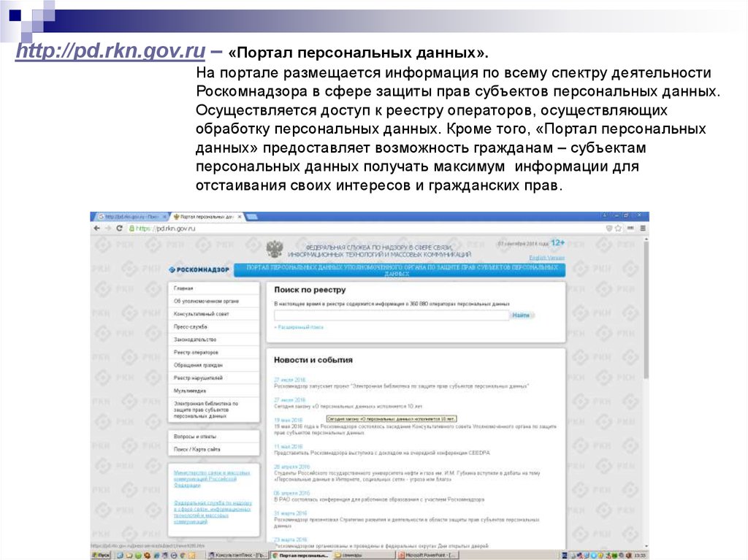
Task: Open 'Мультимедиа' menu item
Action: point(214,391)
